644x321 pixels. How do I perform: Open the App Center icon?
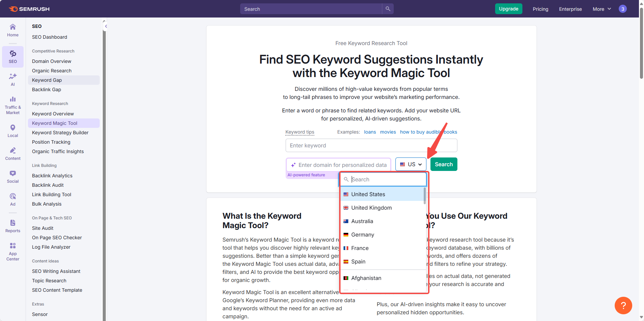[x=13, y=251]
